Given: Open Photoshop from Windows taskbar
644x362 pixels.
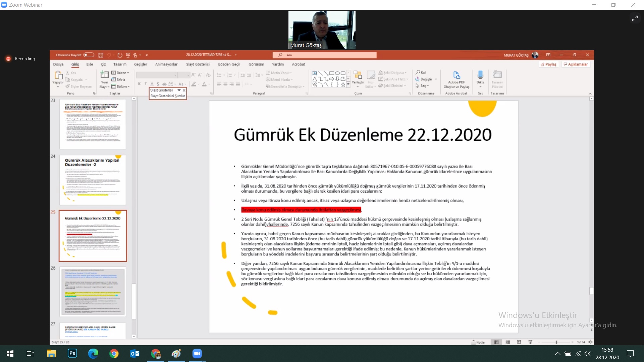Looking at the screenshot, I should point(72,353).
